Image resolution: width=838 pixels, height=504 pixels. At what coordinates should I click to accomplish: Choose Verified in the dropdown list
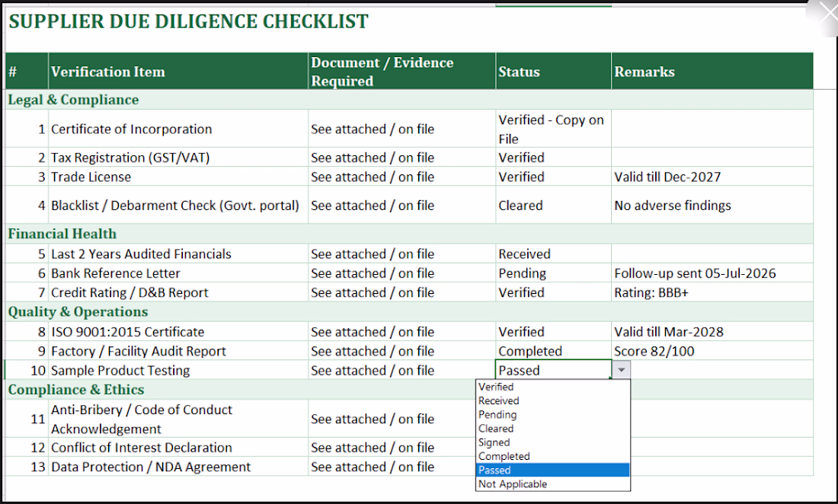(552, 387)
